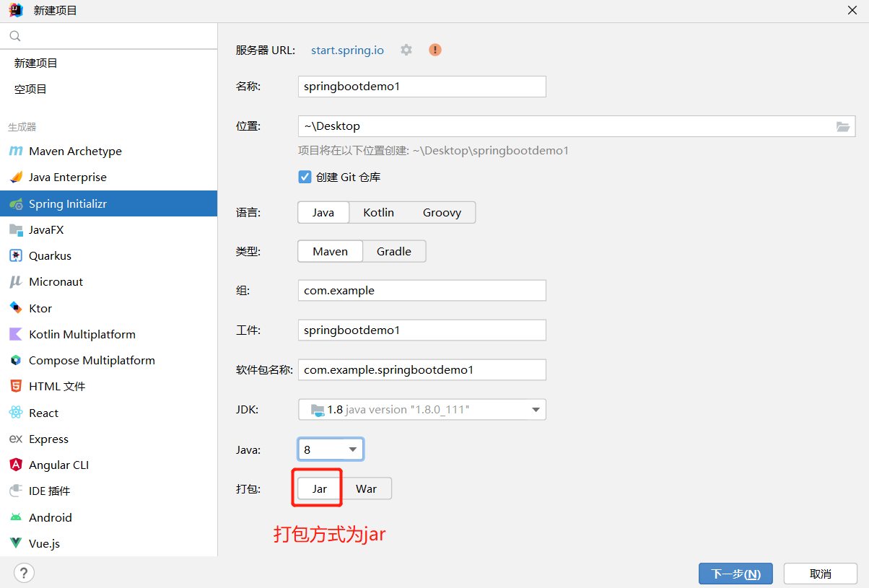Open server URL settings via gear icon
Image resolution: width=869 pixels, height=588 pixels.
pyautogui.click(x=406, y=50)
